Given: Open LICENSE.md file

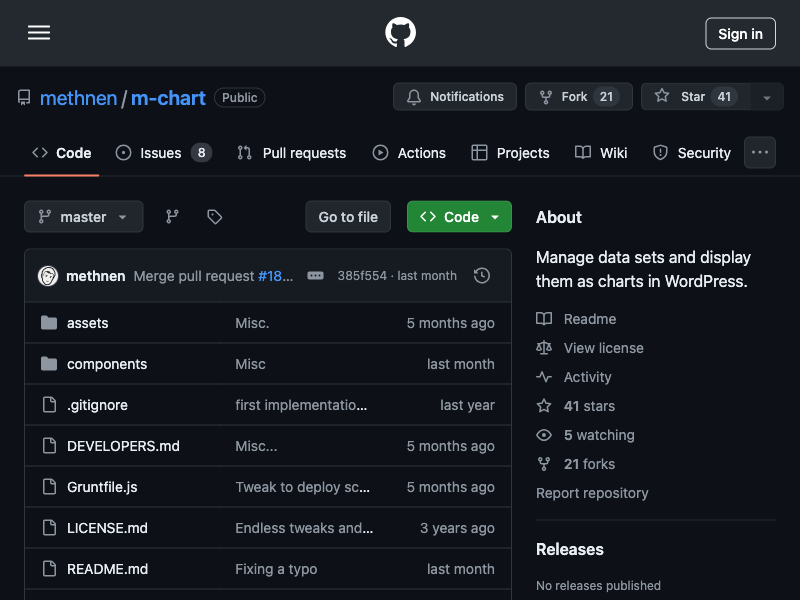Looking at the screenshot, I should (107, 528).
